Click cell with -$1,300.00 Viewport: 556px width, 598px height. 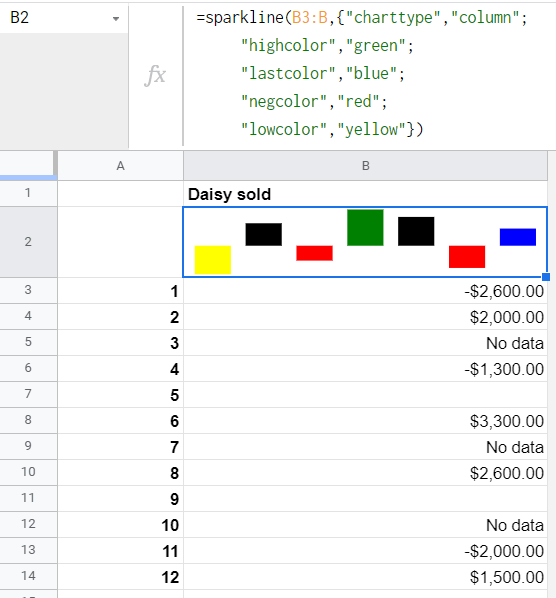[365, 369]
